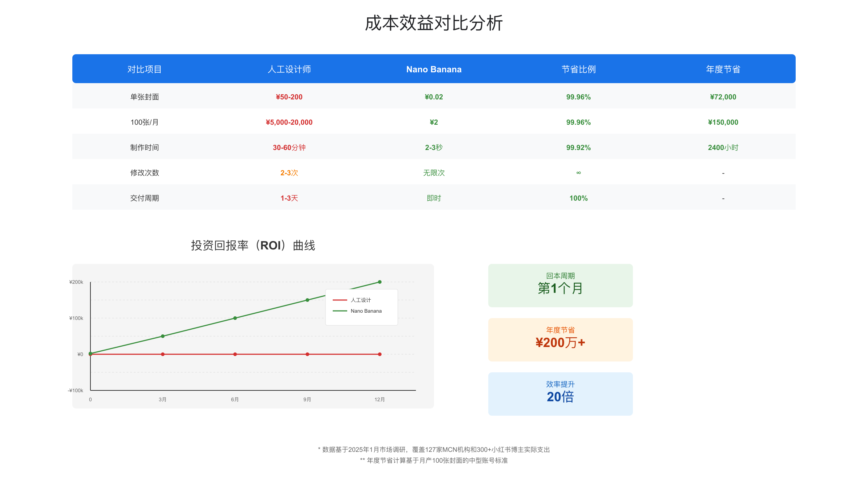Click the green Nano Banana legend entry

[366, 311]
